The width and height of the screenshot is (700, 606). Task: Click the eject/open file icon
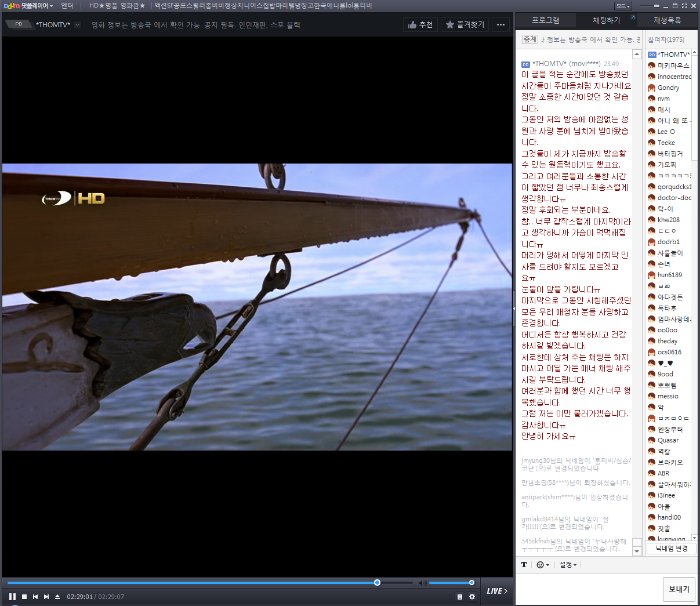click(x=57, y=597)
